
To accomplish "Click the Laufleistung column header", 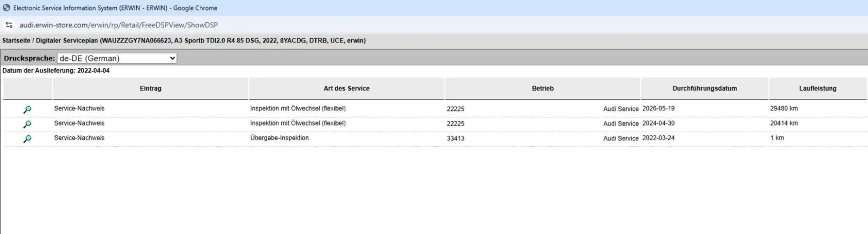I will (x=817, y=88).
